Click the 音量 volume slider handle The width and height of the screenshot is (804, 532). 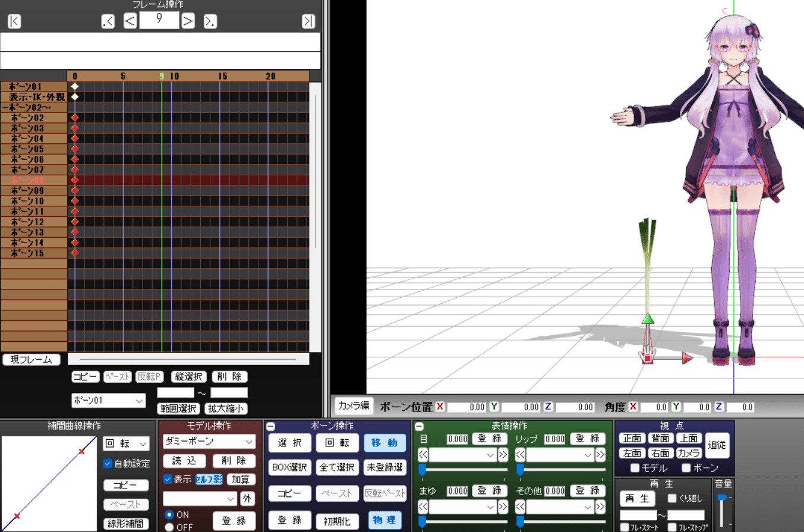point(721,498)
